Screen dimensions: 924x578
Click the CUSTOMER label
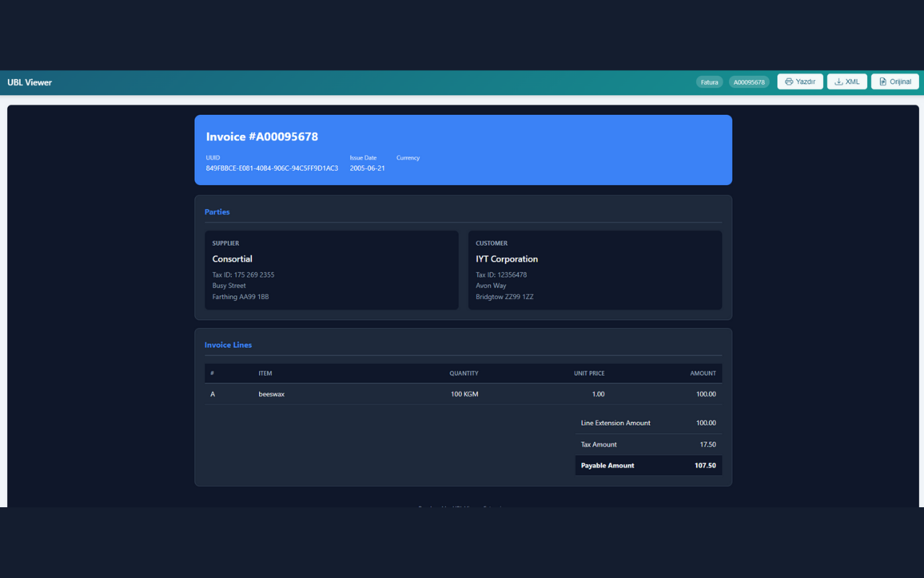(492, 243)
